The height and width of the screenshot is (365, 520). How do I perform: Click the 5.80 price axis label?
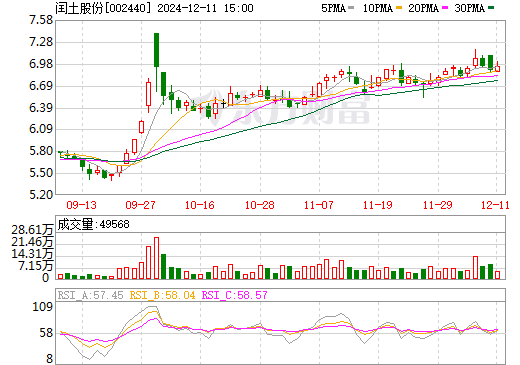click(41, 151)
